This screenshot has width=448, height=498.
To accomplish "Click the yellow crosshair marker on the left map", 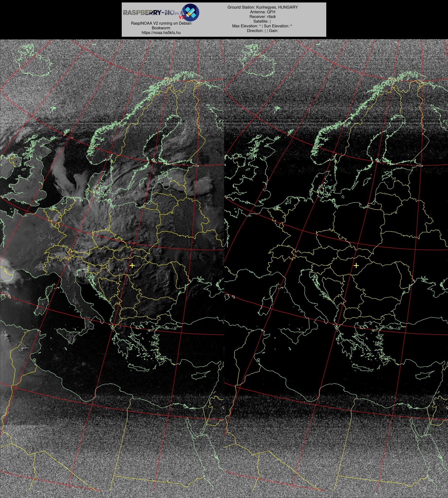I will 132,265.
